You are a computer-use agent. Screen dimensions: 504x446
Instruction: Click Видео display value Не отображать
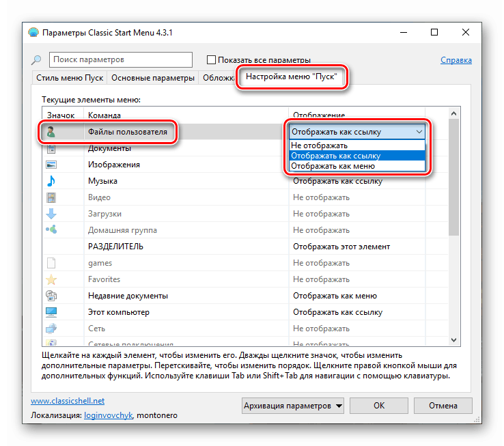tap(321, 197)
